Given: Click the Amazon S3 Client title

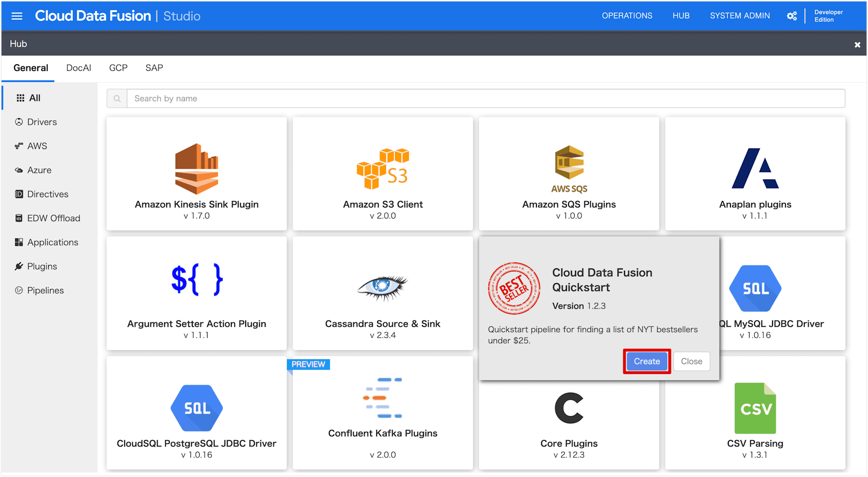Looking at the screenshot, I should (x=383, y=204).
